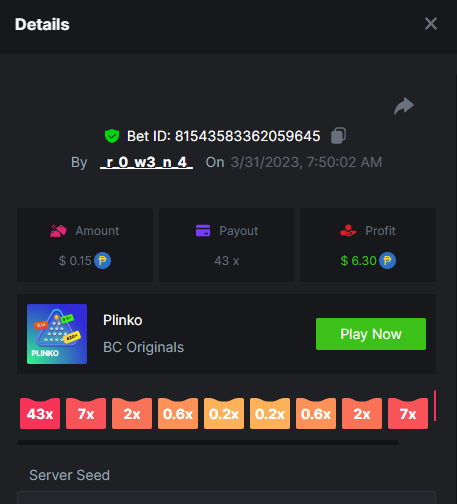Select the 43x multiplier bucket

click(40, 413)
